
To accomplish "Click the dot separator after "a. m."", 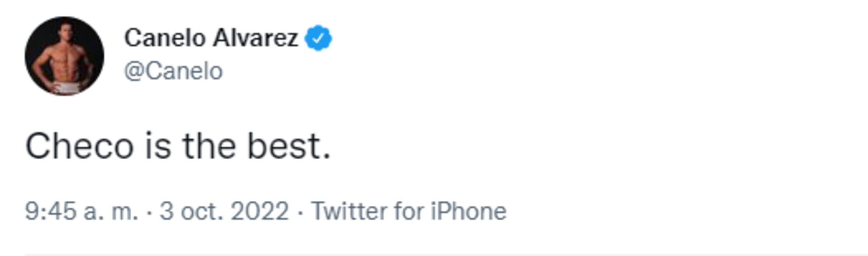I will [x=149, y=211].
